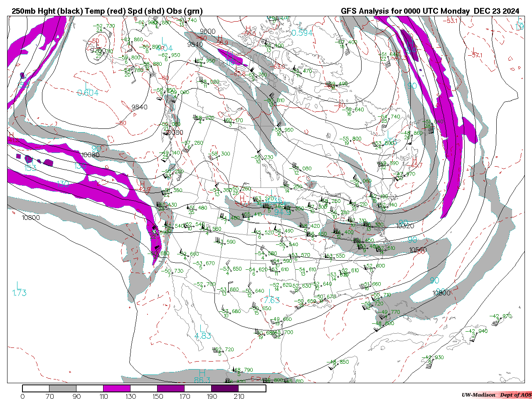
Task: Select the cyan low value 0.594
Action: click(x=302, y=33)
